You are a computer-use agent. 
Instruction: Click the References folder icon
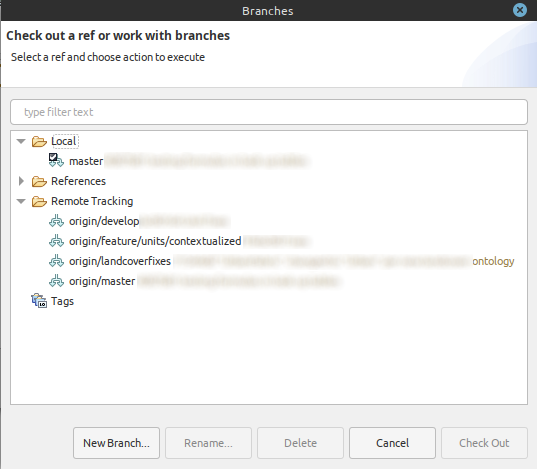click(x=39, y=181)
